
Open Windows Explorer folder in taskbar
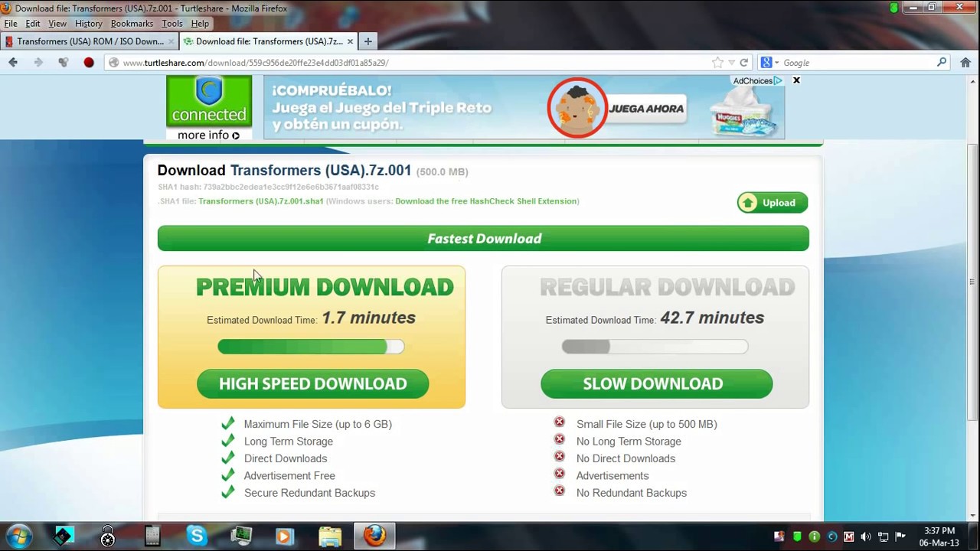tap(330, 536)
